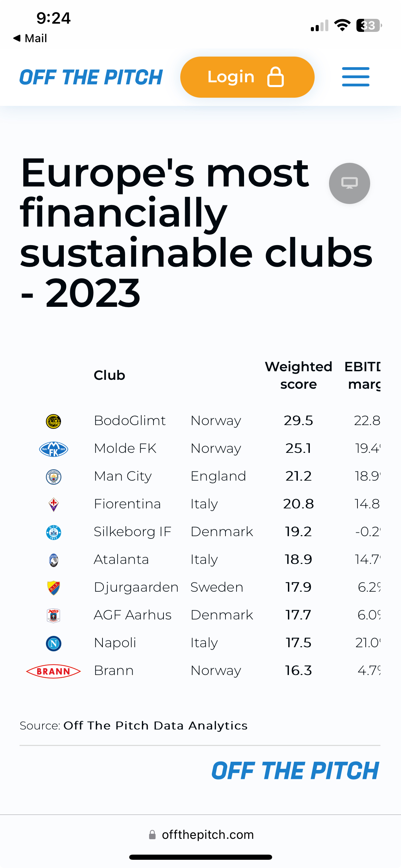Screen dimensions: 401x868
Task: Tap the Weighted score column header
Action: [299, 375]
